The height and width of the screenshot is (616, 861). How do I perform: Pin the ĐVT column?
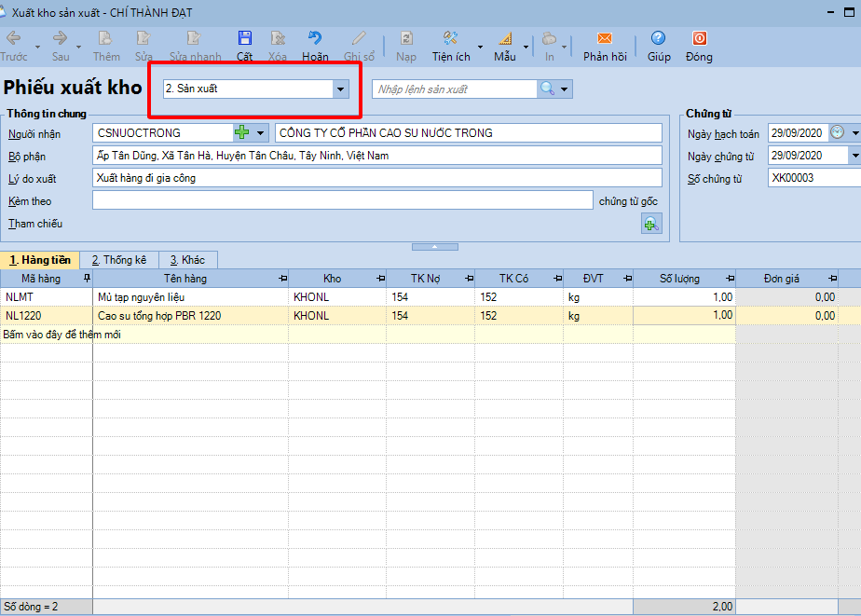coord(628,279)
